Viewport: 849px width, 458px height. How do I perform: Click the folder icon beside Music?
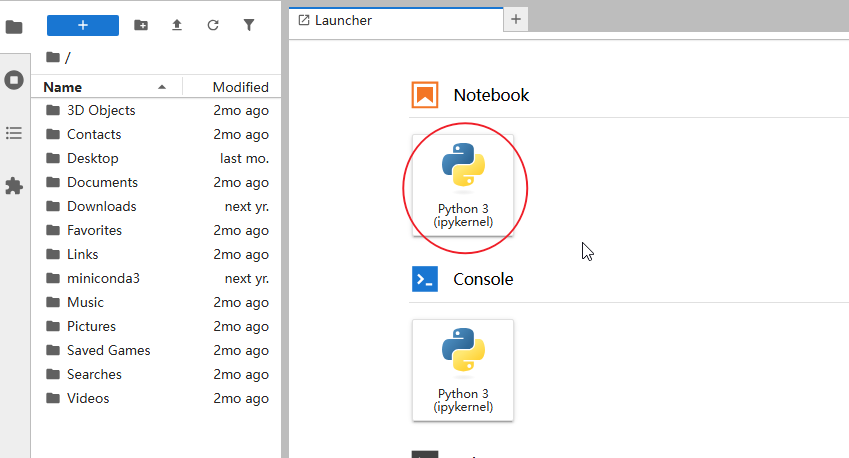53,302
